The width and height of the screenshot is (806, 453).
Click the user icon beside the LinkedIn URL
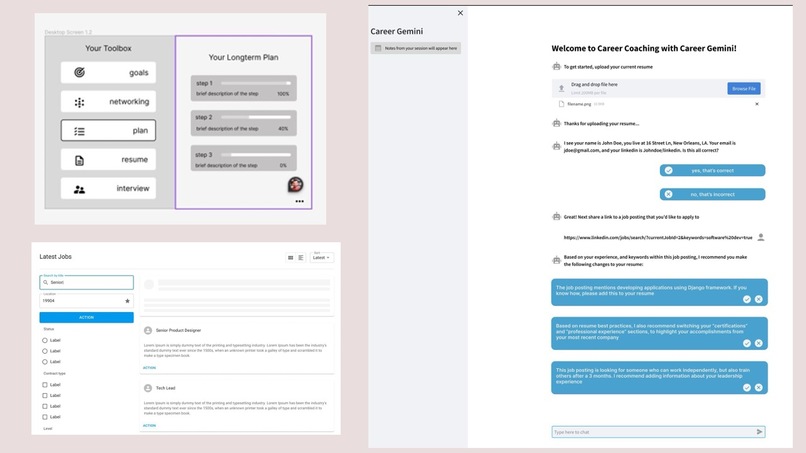tap(761, 237)
